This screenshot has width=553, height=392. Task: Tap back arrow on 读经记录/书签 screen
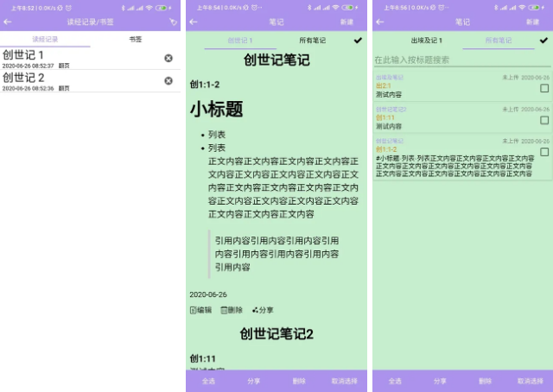(8, 21)
